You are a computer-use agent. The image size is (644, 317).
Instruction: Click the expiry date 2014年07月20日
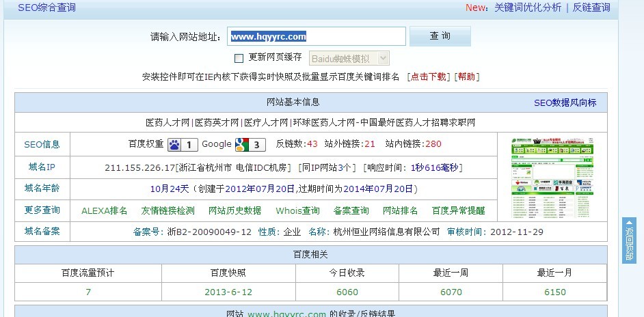click(x=378, y=189)
